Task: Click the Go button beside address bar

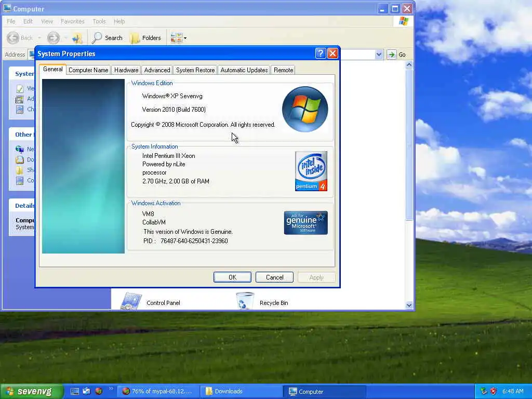Action: point(396,54)
